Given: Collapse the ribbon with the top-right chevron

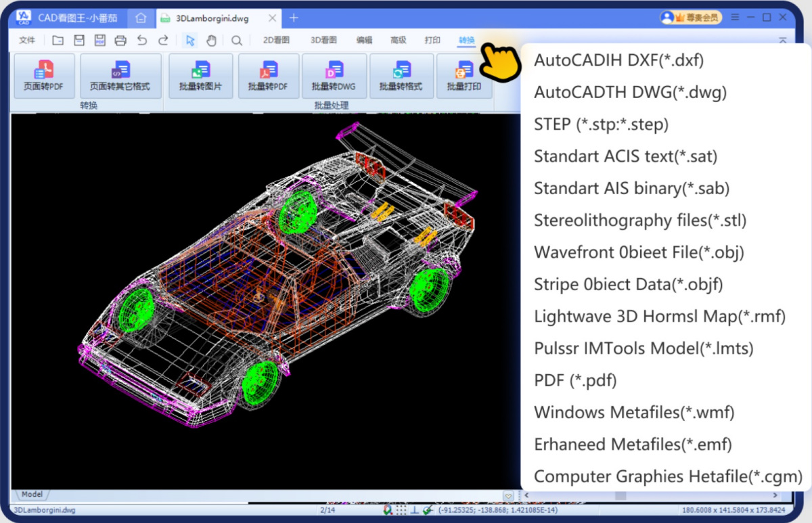Looking at the screenshot, I should (783, 41).
